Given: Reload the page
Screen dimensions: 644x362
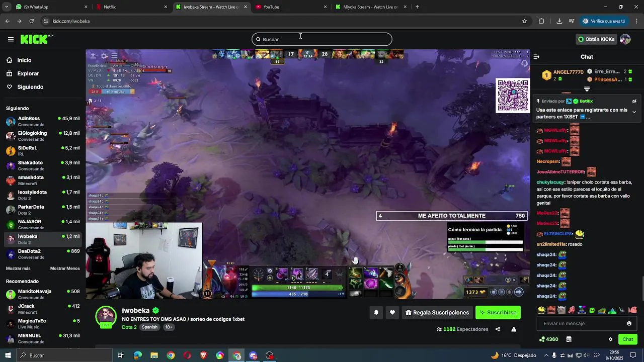Looking at the screenshot, I should [31, 21].
